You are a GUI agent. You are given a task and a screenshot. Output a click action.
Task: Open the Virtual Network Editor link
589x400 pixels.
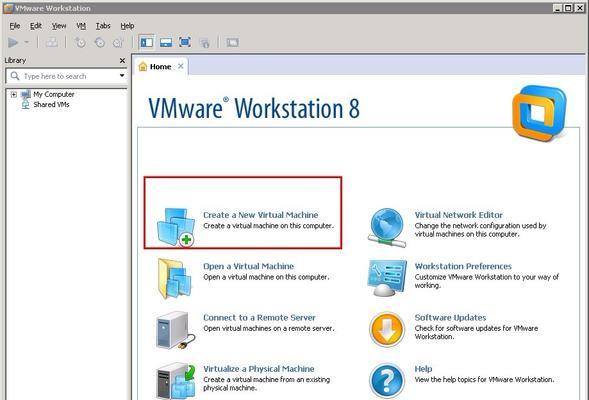tap(458, 215)
